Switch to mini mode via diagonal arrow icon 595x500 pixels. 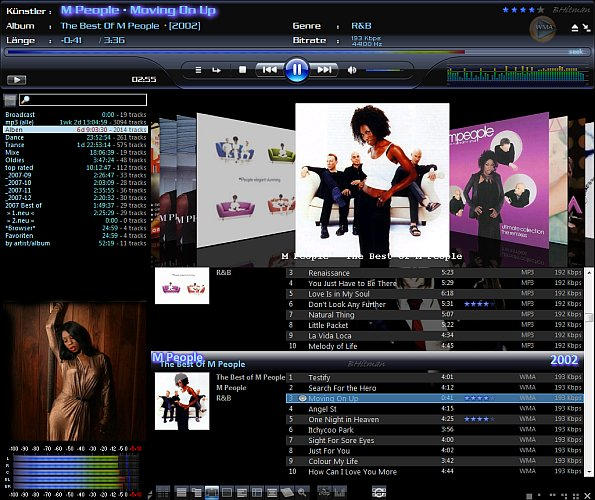[x=586, y=28]
